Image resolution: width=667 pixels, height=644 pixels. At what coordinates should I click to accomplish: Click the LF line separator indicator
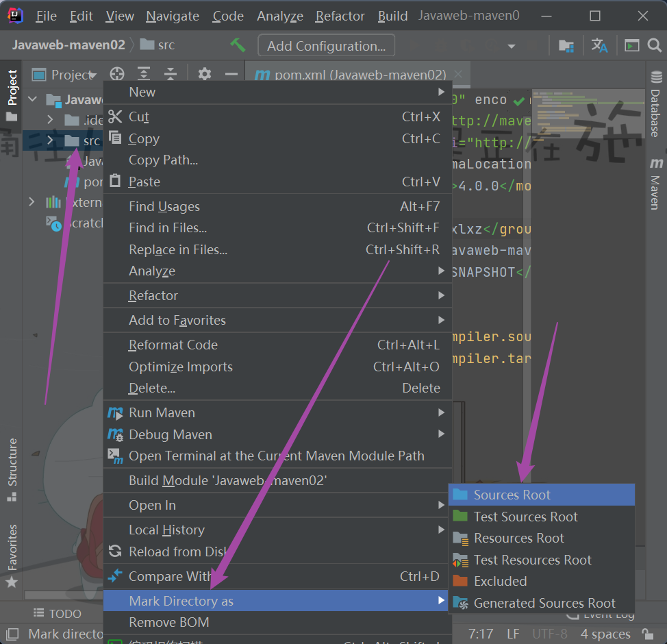513,634
